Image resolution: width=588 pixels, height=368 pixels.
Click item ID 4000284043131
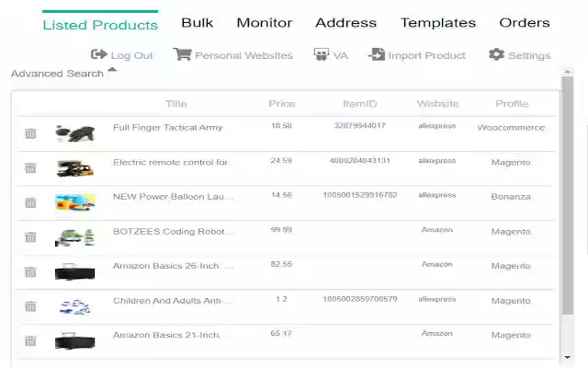[x=359, y=161]
